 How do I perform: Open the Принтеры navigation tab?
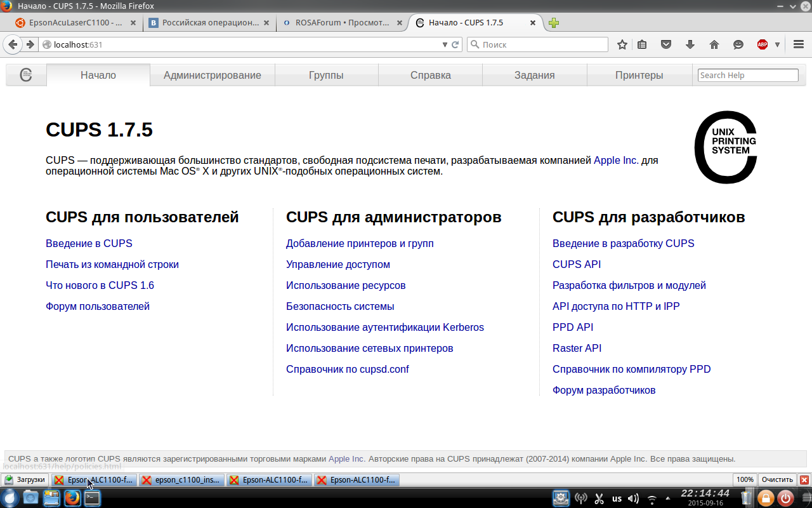639,75
